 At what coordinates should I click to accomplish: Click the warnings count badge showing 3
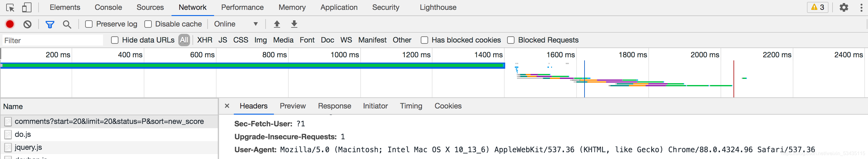click(817, 7)
